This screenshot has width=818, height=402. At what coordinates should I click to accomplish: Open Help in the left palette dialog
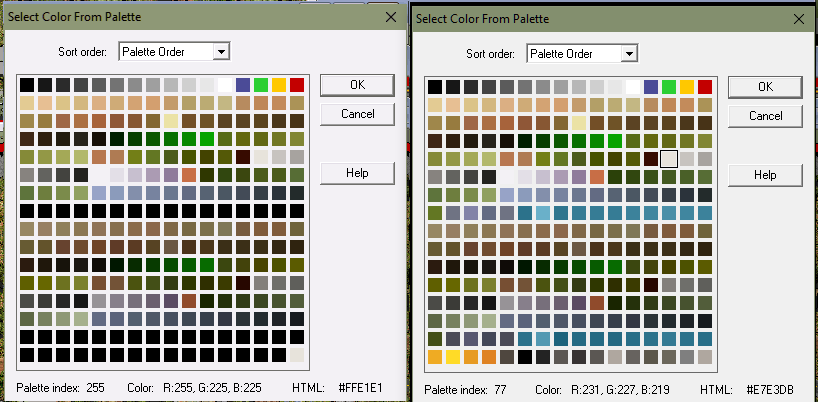(357, 173)
